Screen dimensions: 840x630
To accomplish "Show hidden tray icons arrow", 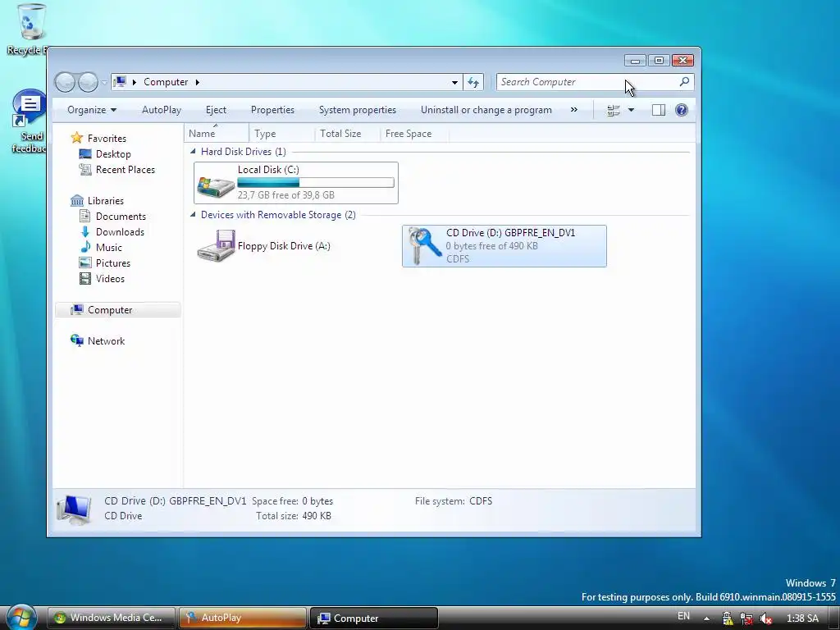I will [707, 619].
